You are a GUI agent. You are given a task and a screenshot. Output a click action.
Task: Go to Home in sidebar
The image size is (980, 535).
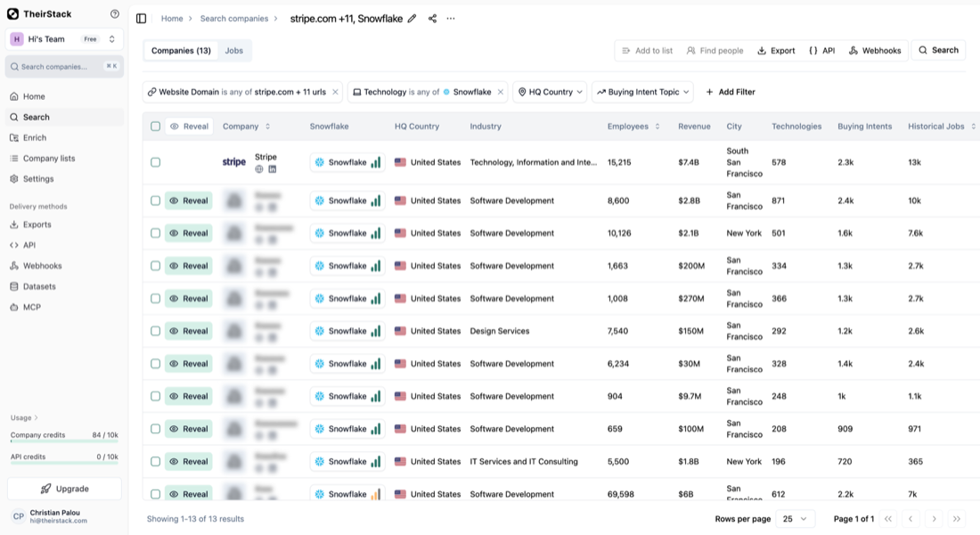(34, 96)
